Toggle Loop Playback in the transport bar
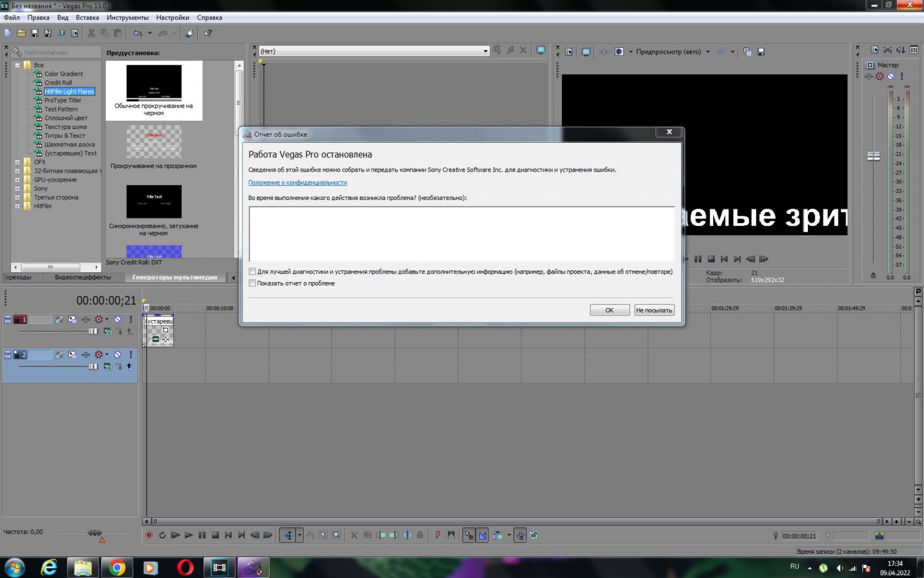 (162, 535)
